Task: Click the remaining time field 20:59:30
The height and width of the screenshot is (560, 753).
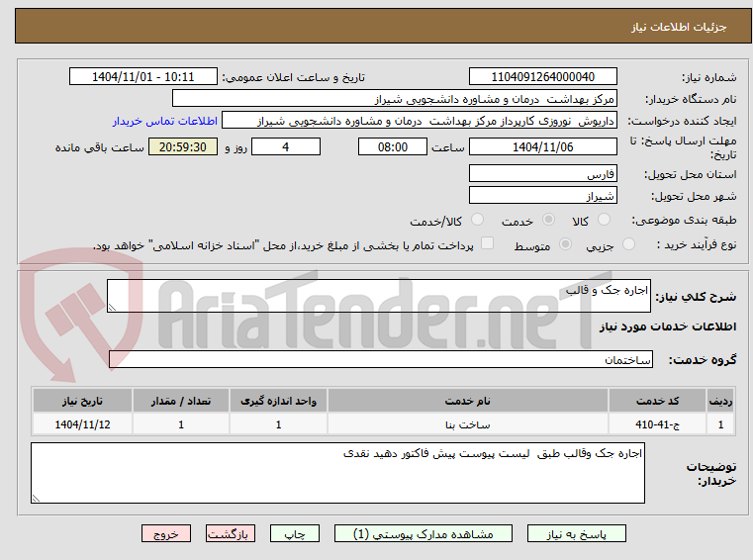Action: pos(183,147)
